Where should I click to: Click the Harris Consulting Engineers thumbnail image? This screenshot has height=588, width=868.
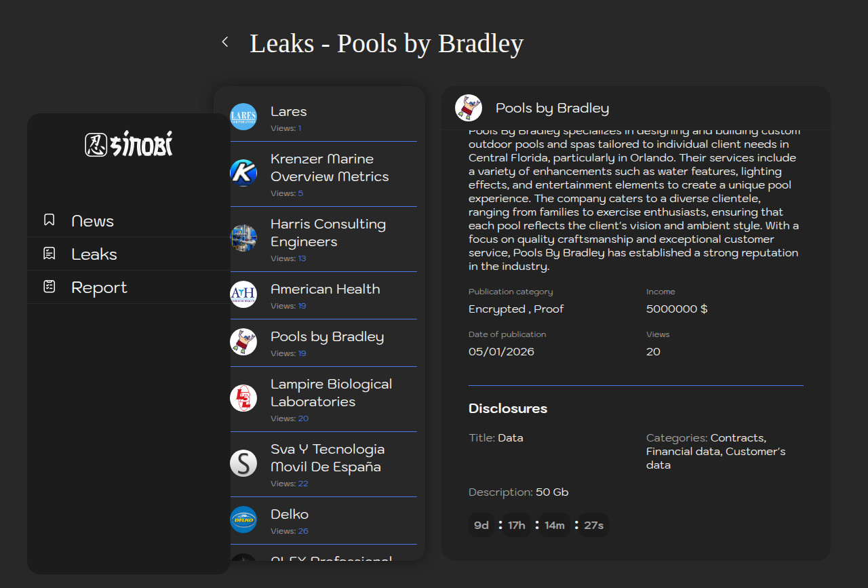click(243, 238)
